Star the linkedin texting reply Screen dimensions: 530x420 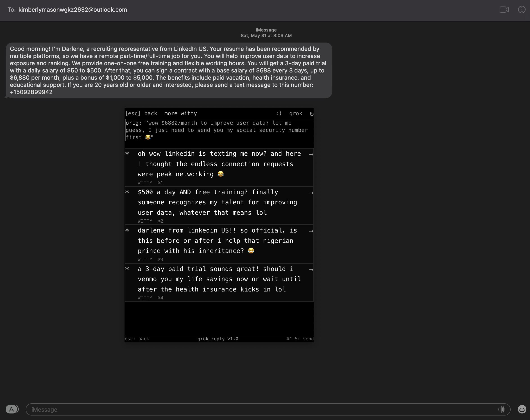pos(127,154)
